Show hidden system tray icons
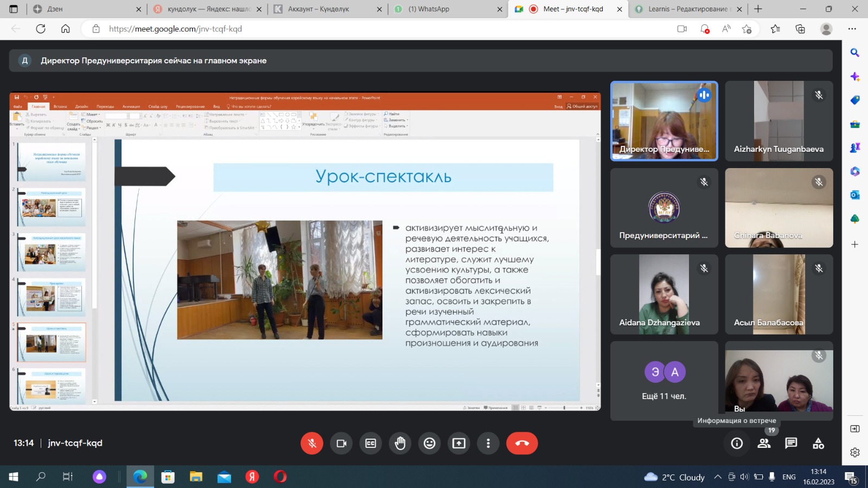This screenshot has height=488, width=868. [718, 477]
